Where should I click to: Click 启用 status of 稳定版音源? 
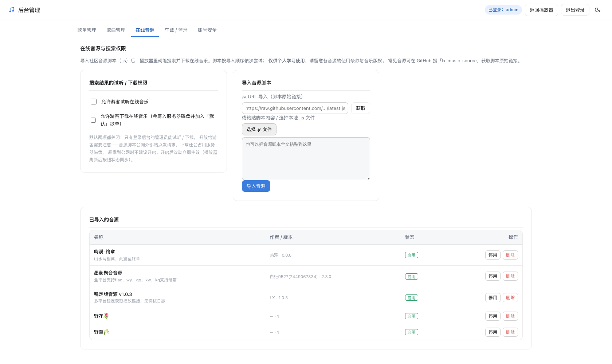[412, 298]
